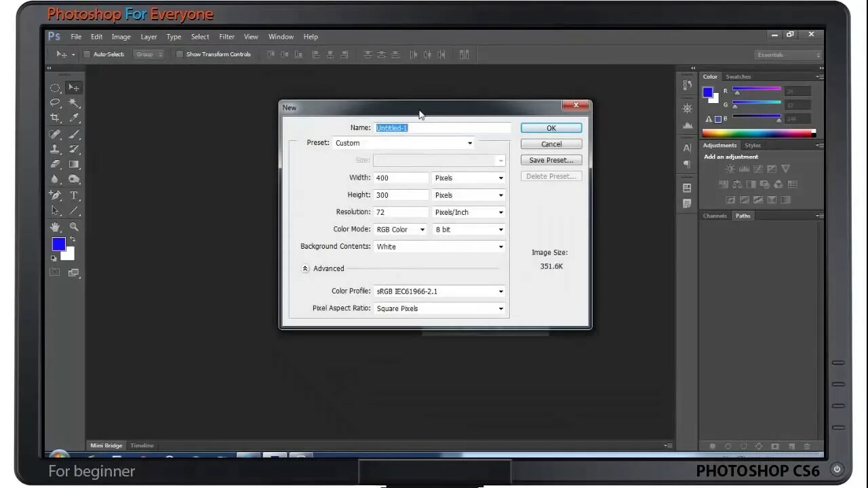This screenshot has height=488, width=868.
Task: Click the color spectrum ramp bar
Action: tap(759, 134)
